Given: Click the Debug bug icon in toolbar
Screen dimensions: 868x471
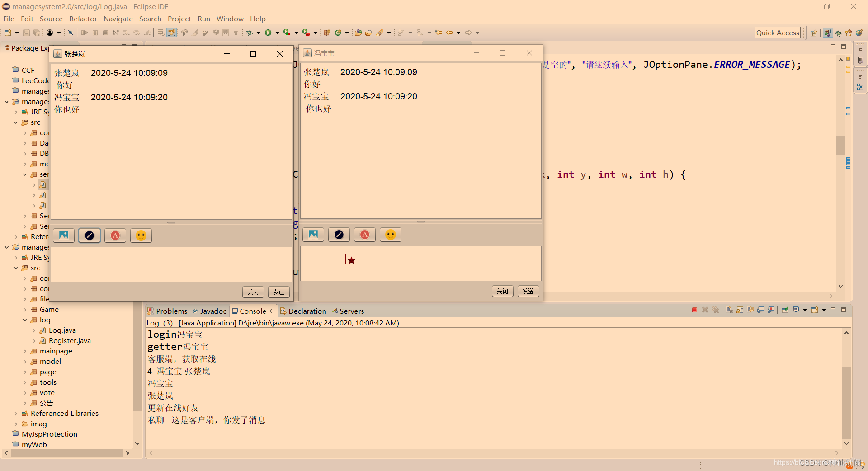Looking at the screenshot, I should click(249, 33).
